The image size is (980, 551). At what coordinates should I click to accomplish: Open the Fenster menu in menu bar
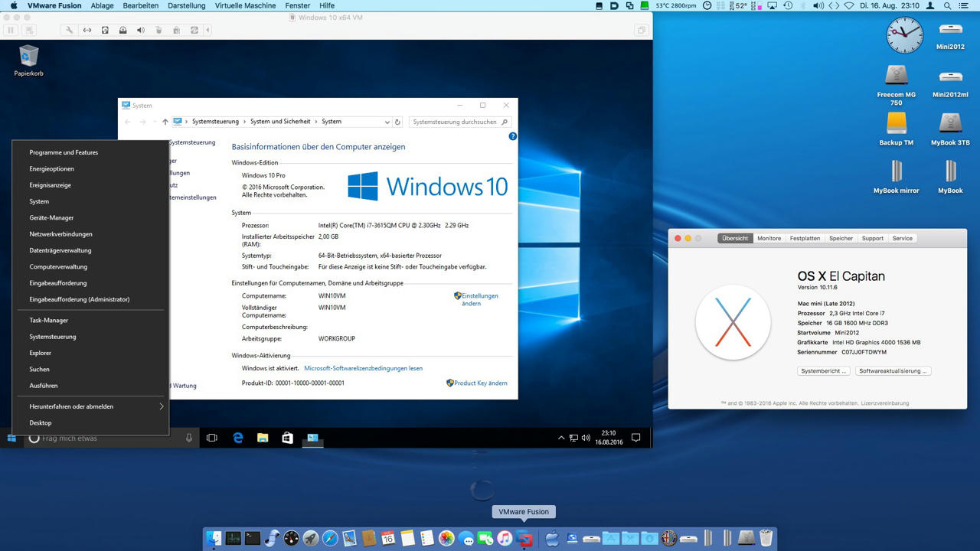298,5
